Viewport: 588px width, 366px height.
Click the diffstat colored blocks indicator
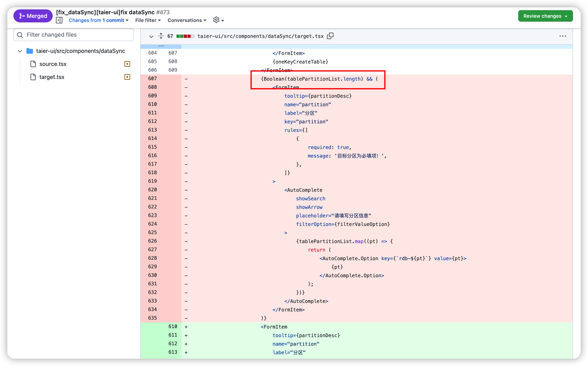coord(185,36)
